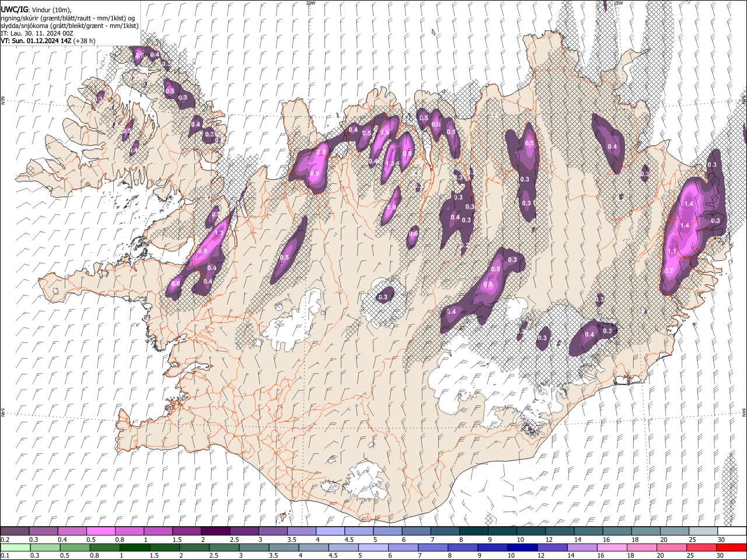Select the '0.1' label under the rain legend
The height and width of the screenshot is (560, 747).
[5, 555]
